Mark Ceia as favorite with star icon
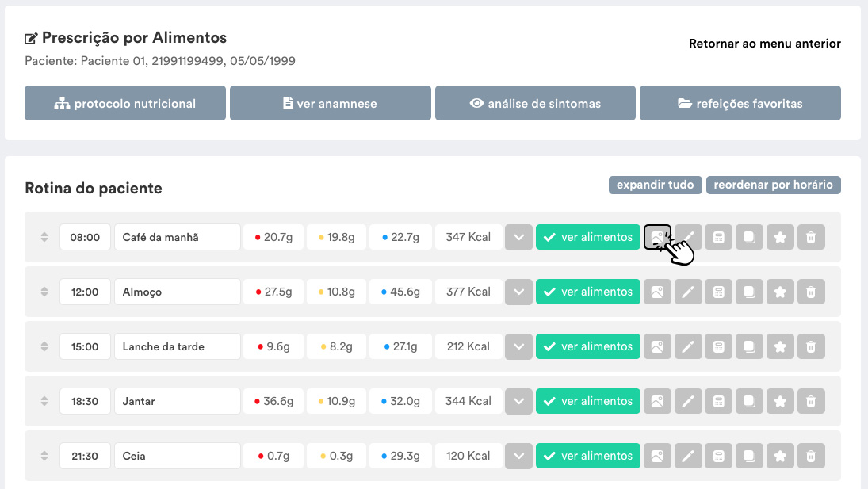The height and width of the screenshot is (489, 868). click(x=780, y=456)
